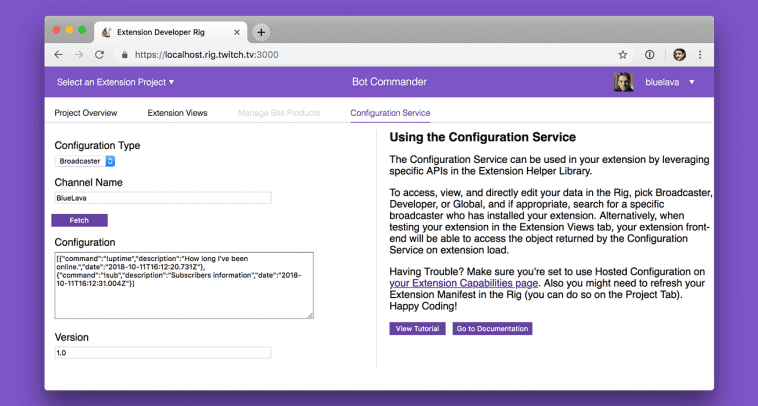758x406 pixels.
Task: Click inside the Configuration text area
Action: tap(184, 285)
